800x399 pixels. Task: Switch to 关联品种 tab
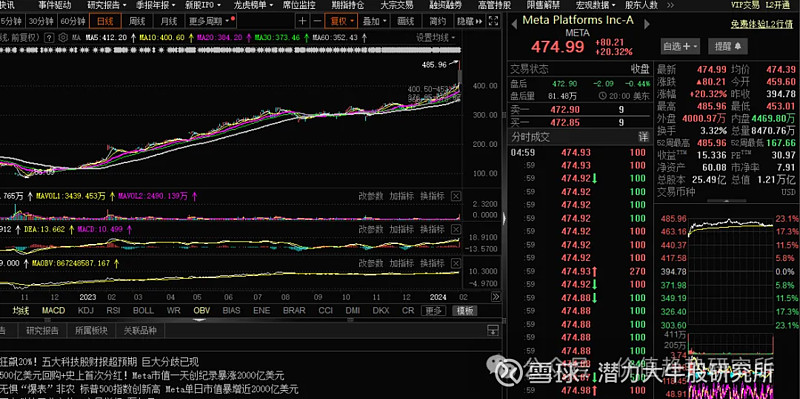140,331
